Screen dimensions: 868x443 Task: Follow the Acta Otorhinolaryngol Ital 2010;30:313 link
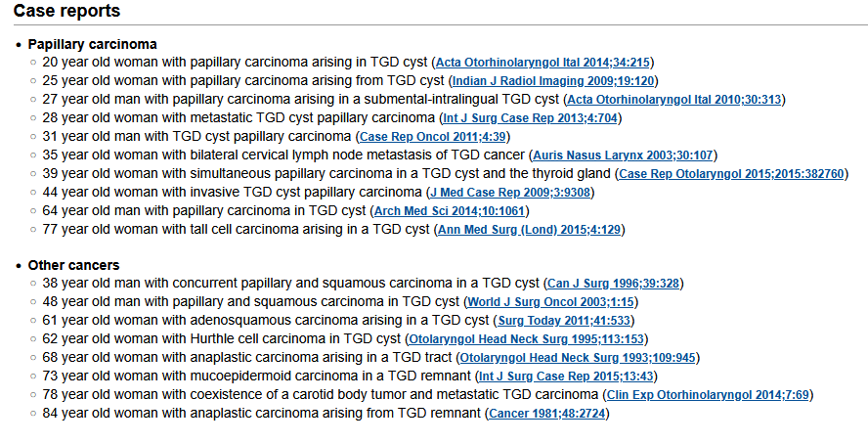coord(675,100)
